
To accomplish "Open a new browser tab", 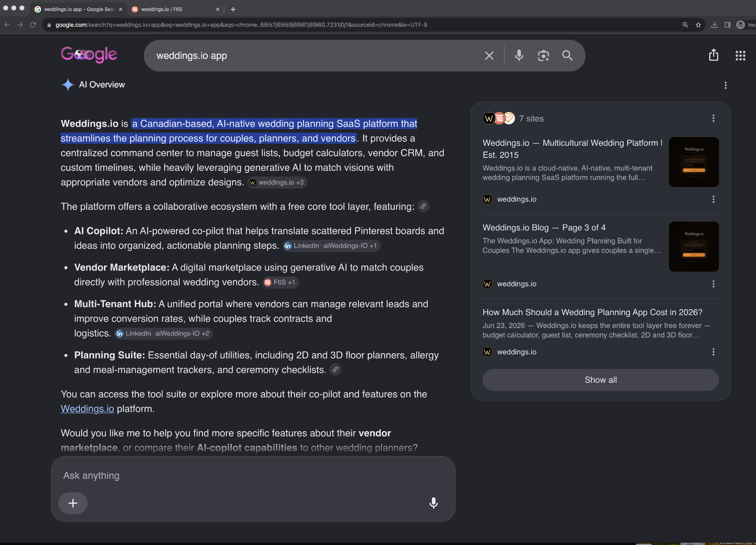I will click(233, 9).
